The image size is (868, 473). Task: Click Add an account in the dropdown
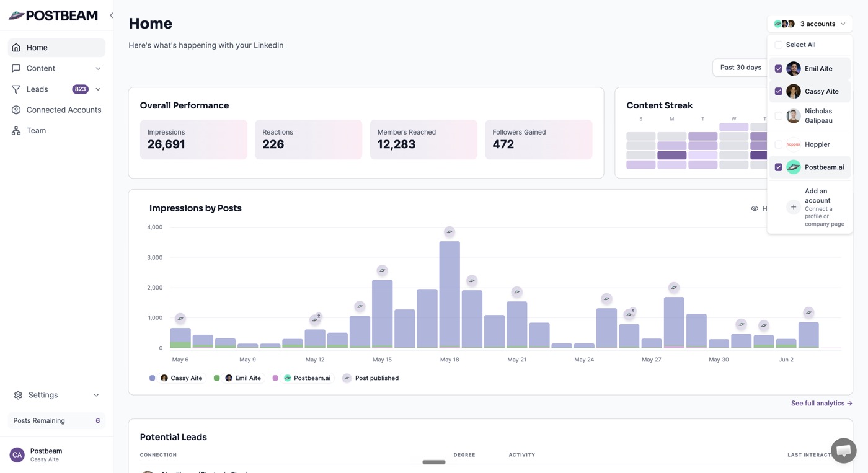click(810, 207)
